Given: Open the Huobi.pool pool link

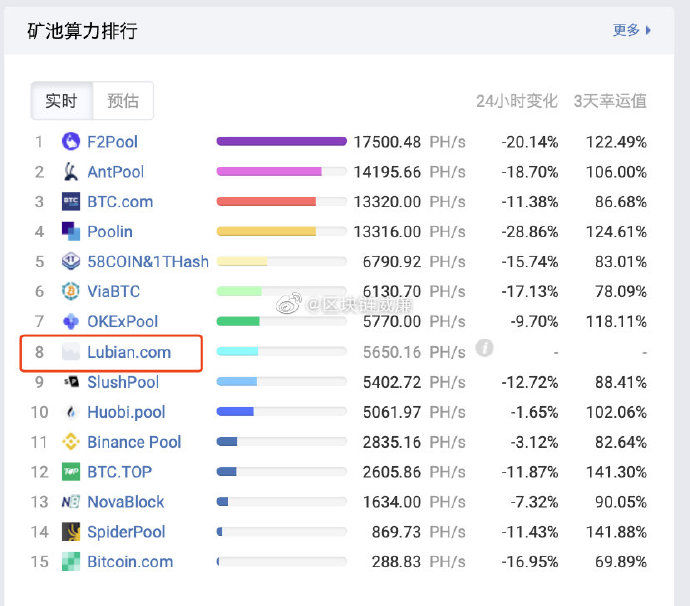Looking at the screenshot, I should point(126,412).
